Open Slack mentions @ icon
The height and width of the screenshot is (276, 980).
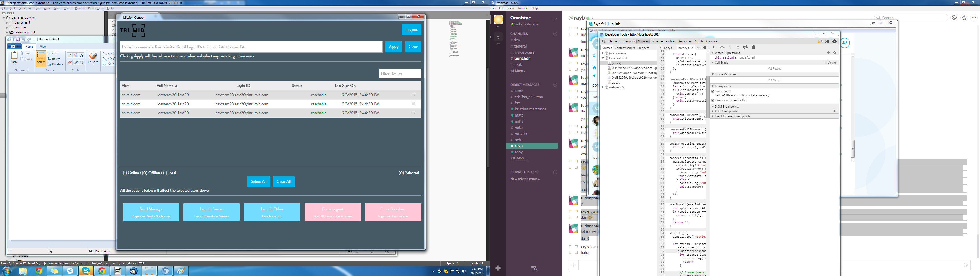point(954,18)
